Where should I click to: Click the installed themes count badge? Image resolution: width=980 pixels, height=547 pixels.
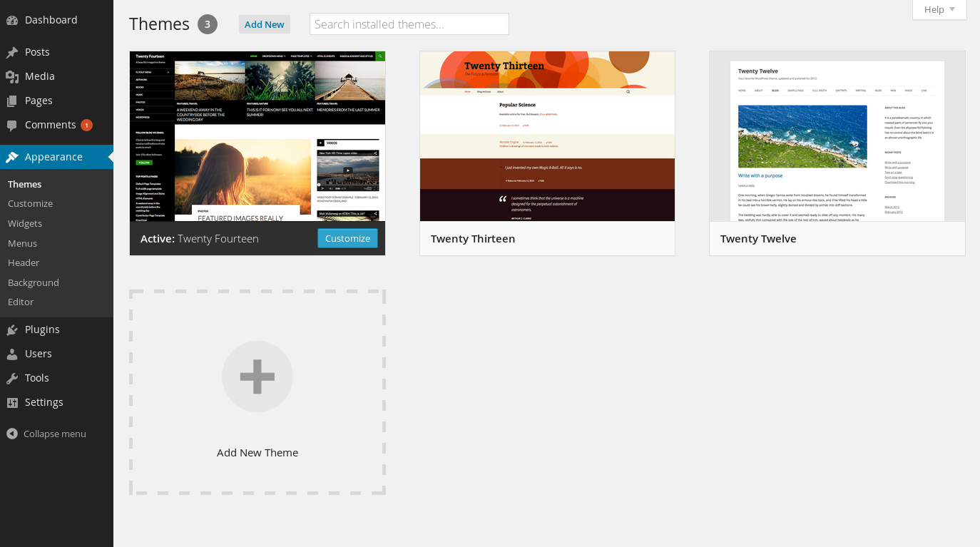click(208, 24)
